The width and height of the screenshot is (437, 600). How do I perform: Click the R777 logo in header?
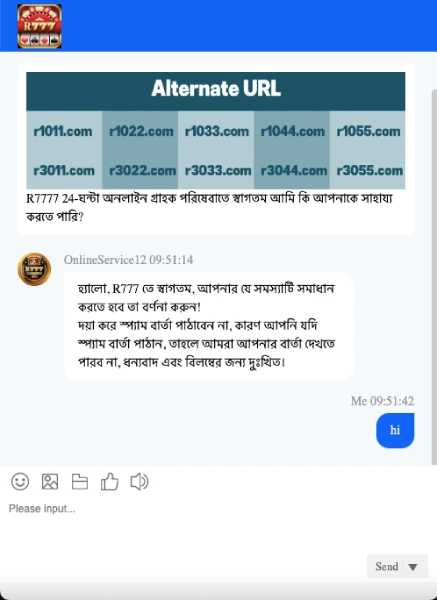(x=39, y=26)
